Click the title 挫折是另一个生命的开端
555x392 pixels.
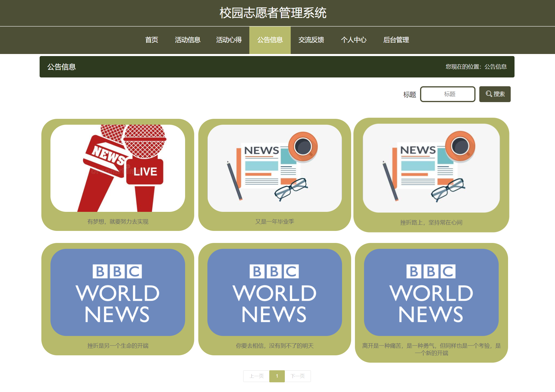[x=118, y=346]
